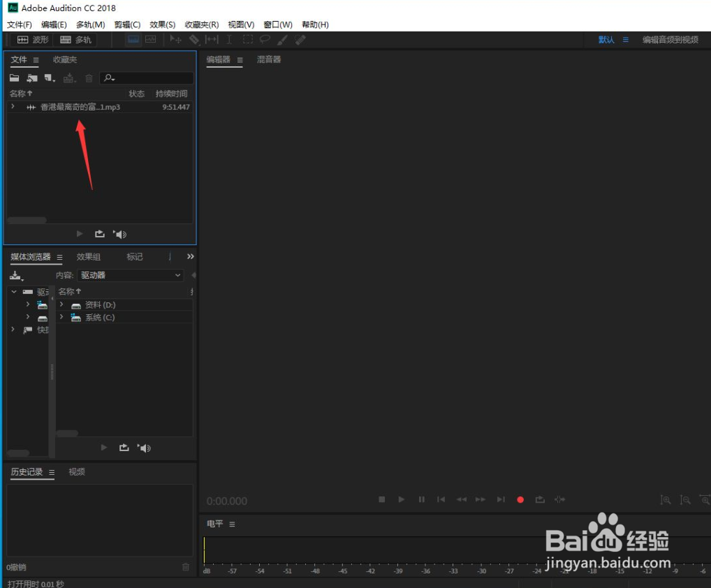
Task: Expand the 香港最离奇的富…1.mp3 file row
Action: point(13,107)
